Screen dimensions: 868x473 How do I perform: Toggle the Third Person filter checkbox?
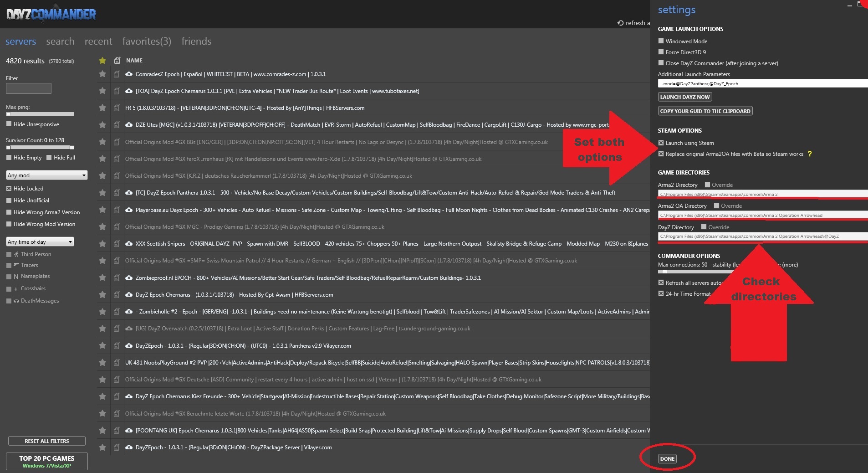[x=9, y=254]
